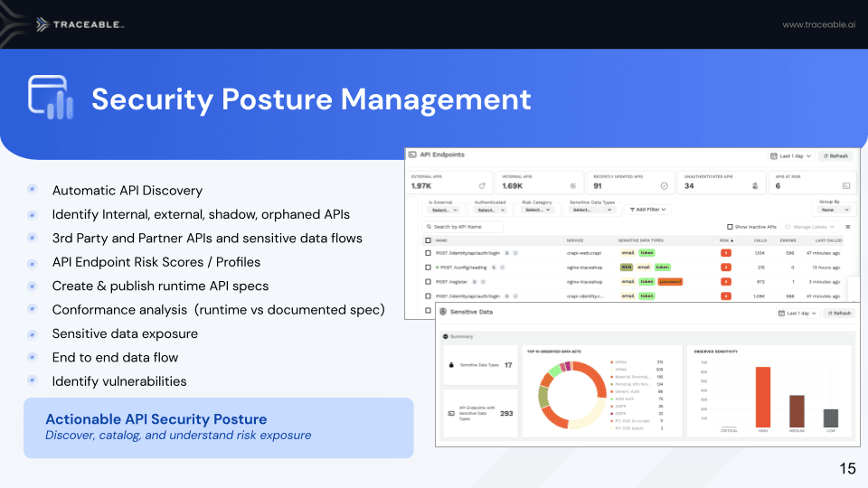Click the HIGH bar in Observed Sensitivity chart

[762, 397]
